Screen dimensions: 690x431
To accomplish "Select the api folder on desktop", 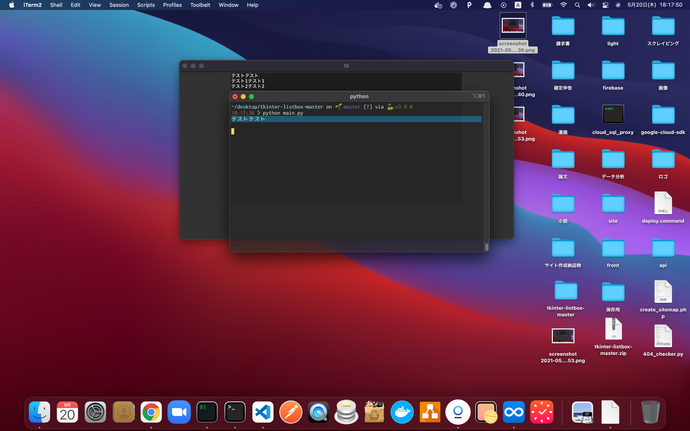I will pos(663,253).
